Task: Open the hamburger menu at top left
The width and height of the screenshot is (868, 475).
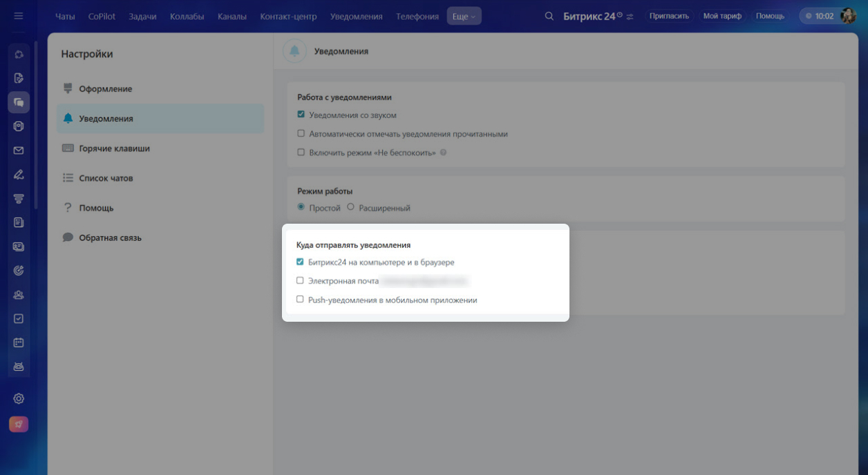Action: (x=19, y=16)
